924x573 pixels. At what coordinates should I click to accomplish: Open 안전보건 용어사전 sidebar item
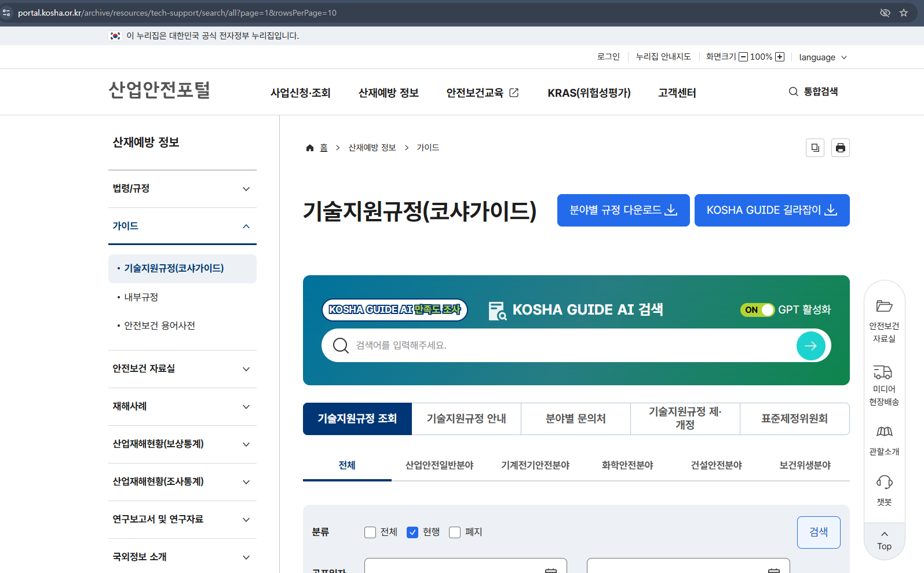160,326
